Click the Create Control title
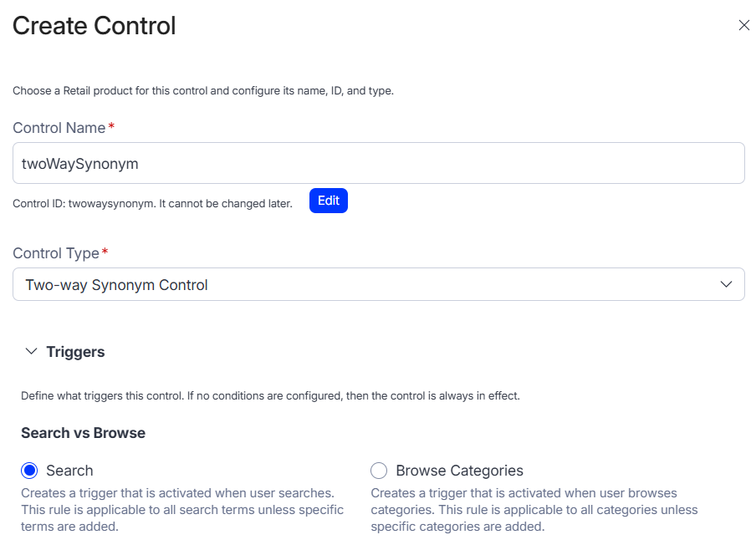 pyautogui.click(x=94, y=26)
